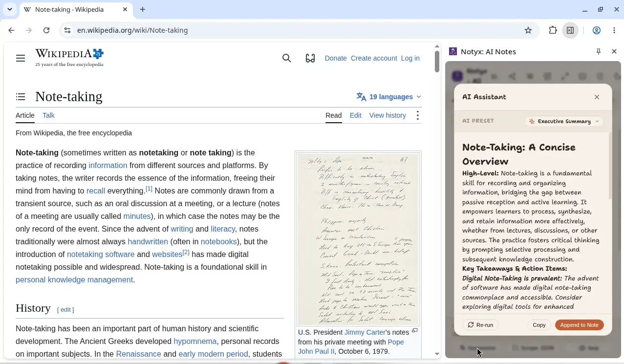
Task: Open the 'recall' link
Action: pyautogui.click(x=96, y=191)
